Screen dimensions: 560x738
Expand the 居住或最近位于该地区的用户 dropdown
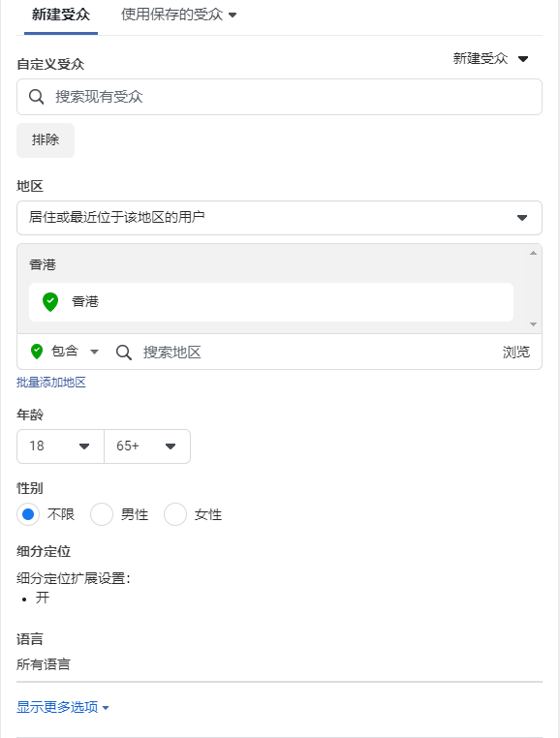click(279, 218)
